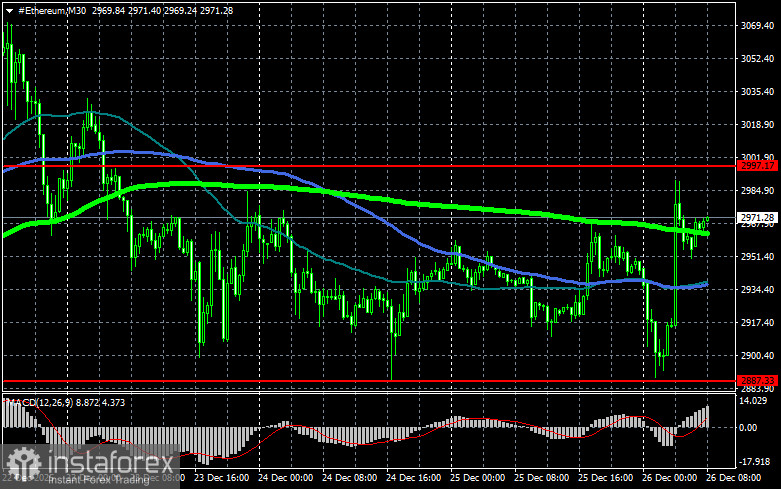Click the 2984.90 price scale value
This screenshot has height=489, width=781.
pos(757,191)
